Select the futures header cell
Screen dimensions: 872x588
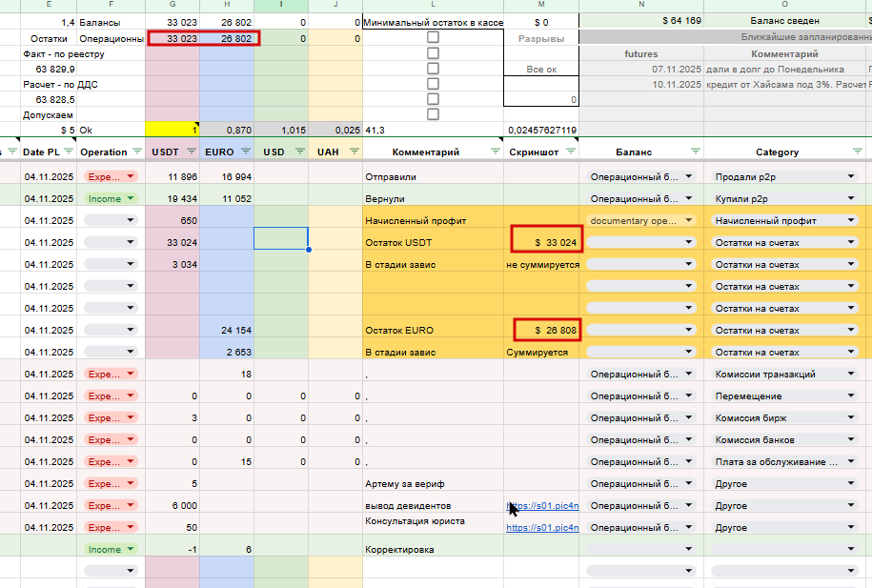[x=641, y=54]
